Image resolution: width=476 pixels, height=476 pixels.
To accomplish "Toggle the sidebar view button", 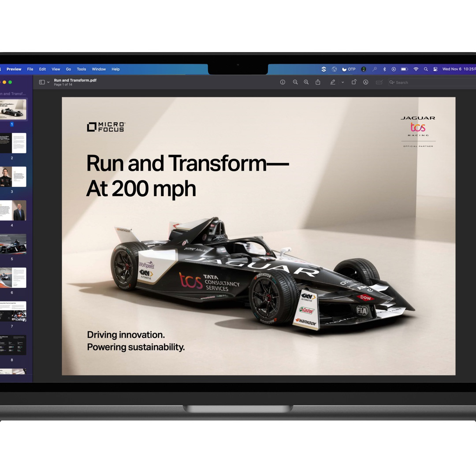I will click(x=42, y=82).
